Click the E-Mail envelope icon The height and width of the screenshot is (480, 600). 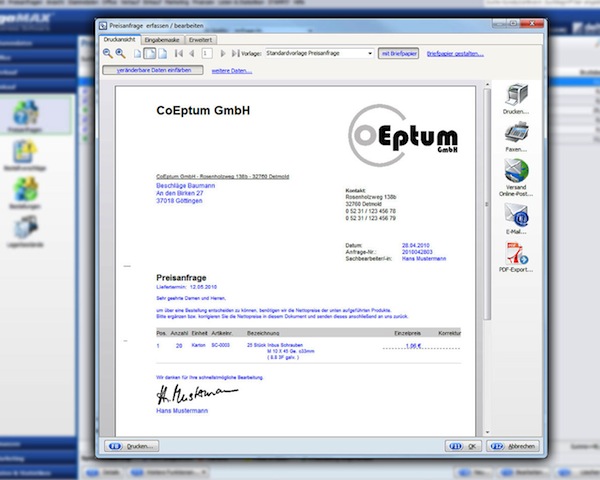click(516, 215)
